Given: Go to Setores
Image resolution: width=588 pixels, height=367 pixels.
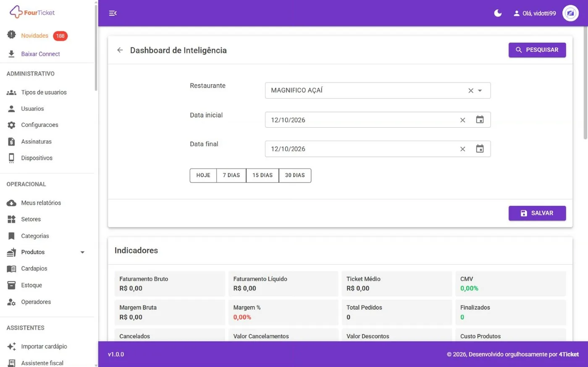Looking at the screenshot, I should pyautogui.click(x=31, y=219).
